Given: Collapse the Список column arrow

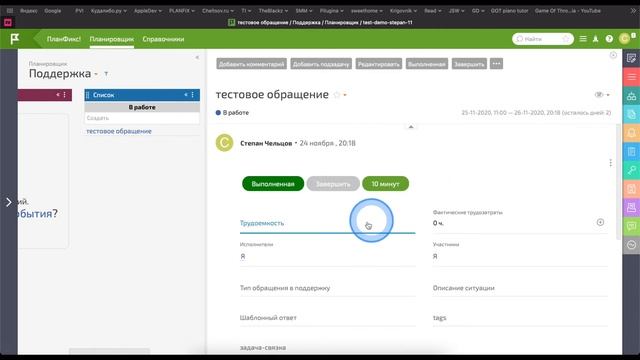Looking at the screenshot, I should (x=186, y=95).
